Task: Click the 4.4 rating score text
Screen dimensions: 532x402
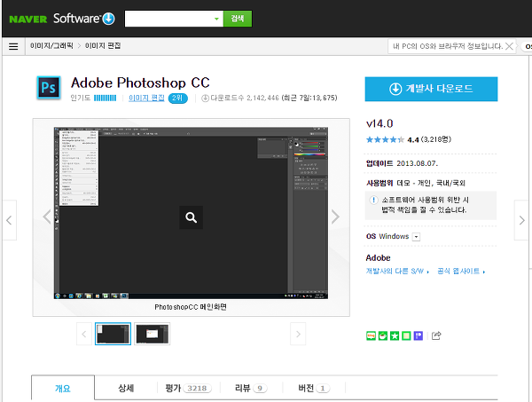Action: (x=413, y=140)
